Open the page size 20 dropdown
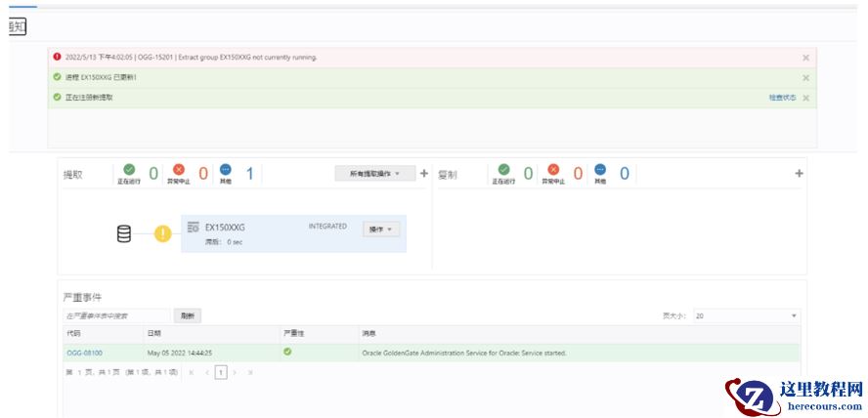 746,315
